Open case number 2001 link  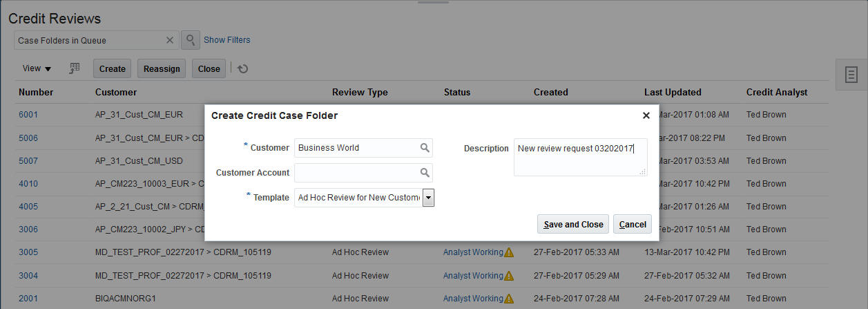point(28,299)
